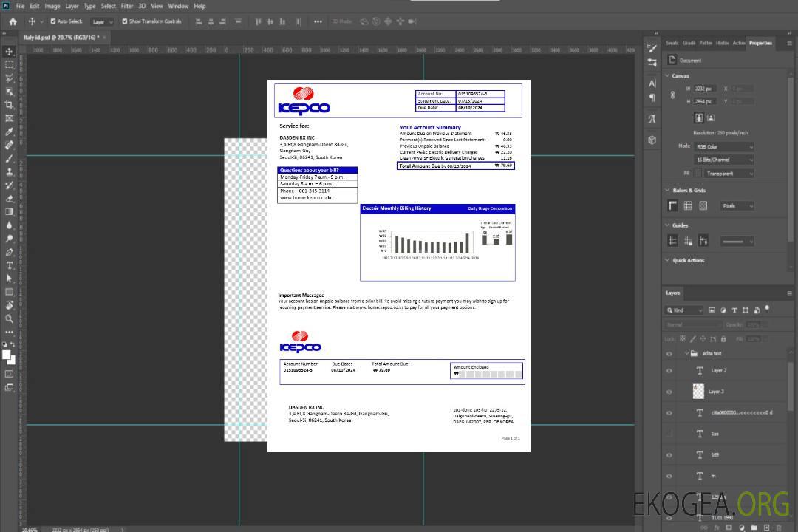
Task: Select the Crop tool
Action: pyautogui.click(x=9, y=105)
